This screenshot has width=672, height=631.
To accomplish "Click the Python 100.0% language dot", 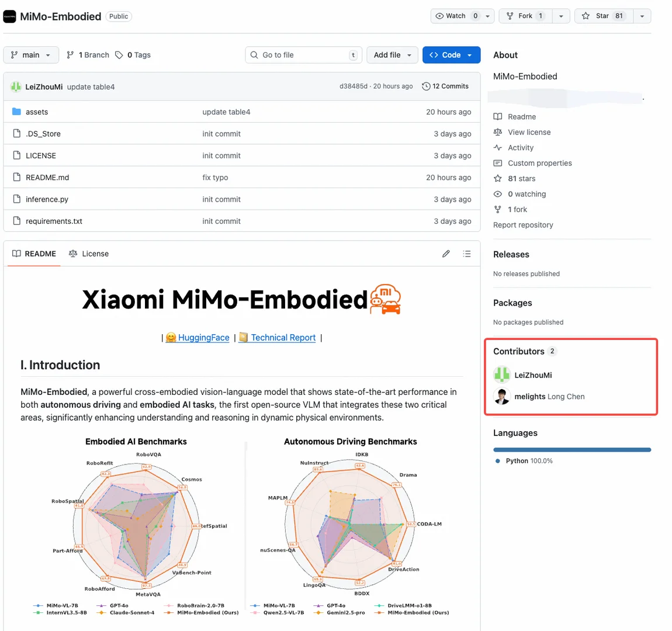I will pos(497,461).
